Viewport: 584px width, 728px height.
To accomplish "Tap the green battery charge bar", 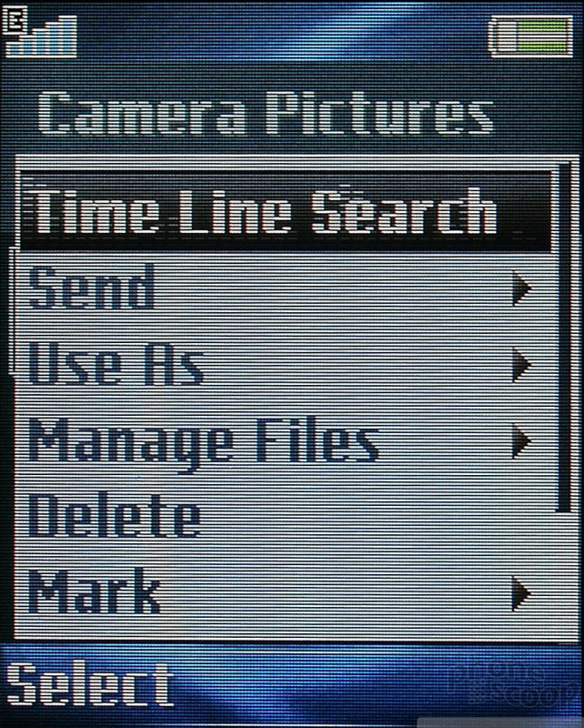I will pyautogui.click(x=542, y=36).
